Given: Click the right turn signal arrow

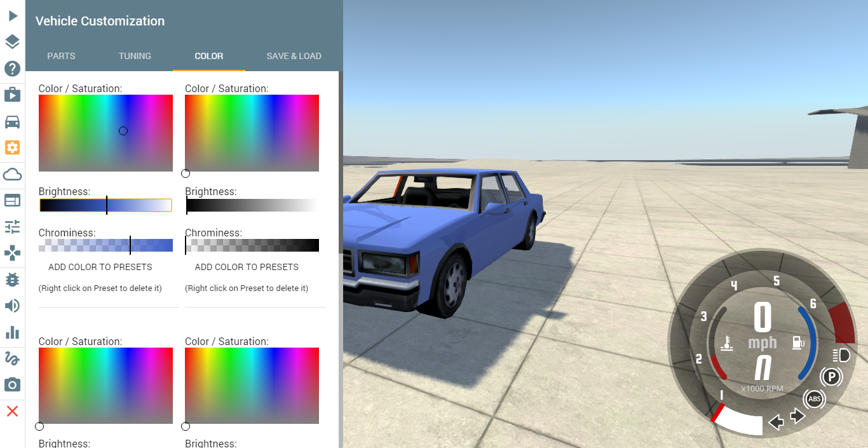Looking at the screenshot, I should (797, 416).
